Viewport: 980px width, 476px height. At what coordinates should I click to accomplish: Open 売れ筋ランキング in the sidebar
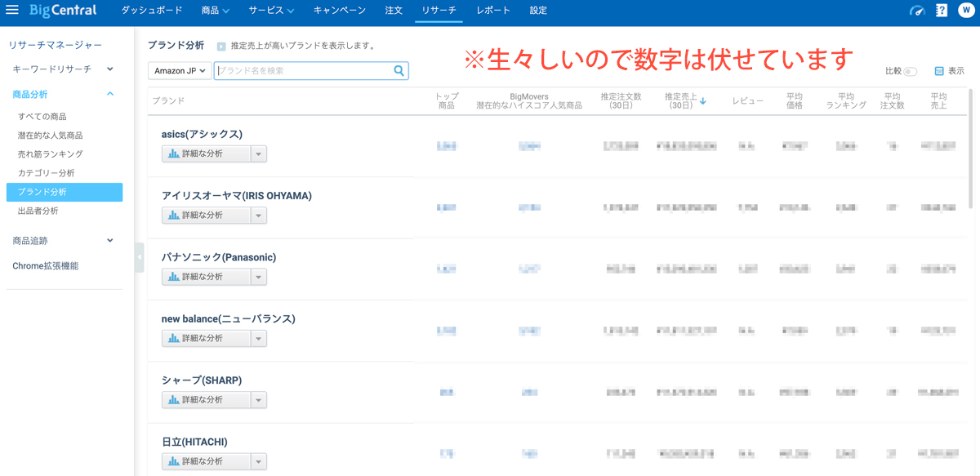pos(51,154)
